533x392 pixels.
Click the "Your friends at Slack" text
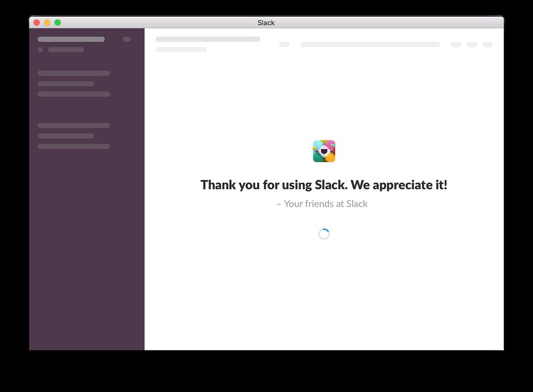[x=322, y=204]
